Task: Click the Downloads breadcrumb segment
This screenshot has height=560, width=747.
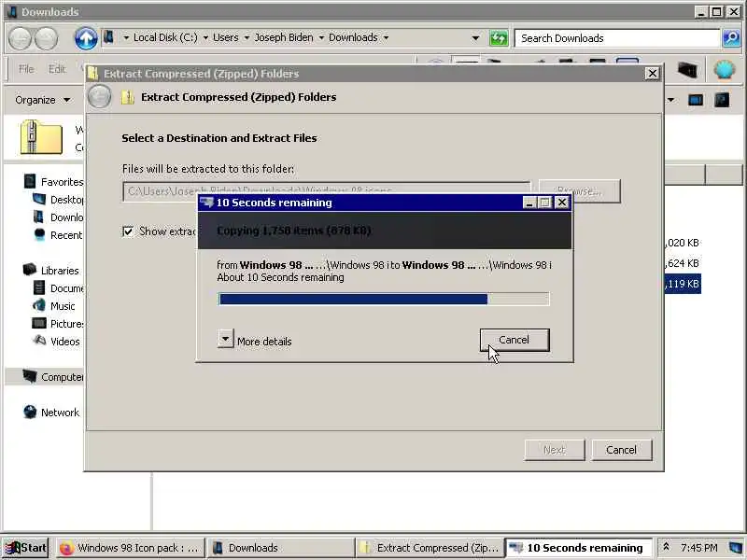Action: click(x=353, y=37)
